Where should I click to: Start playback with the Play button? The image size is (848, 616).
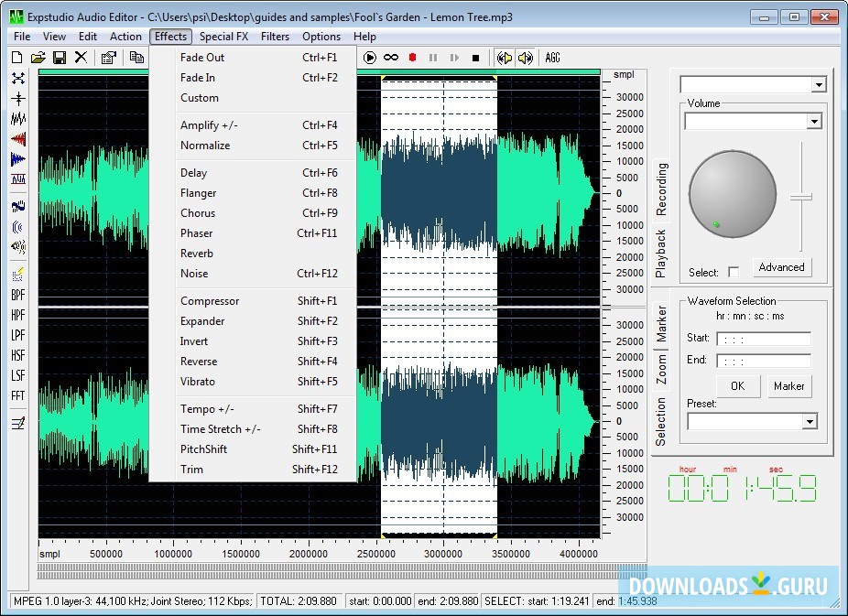(x=370, y=58)
